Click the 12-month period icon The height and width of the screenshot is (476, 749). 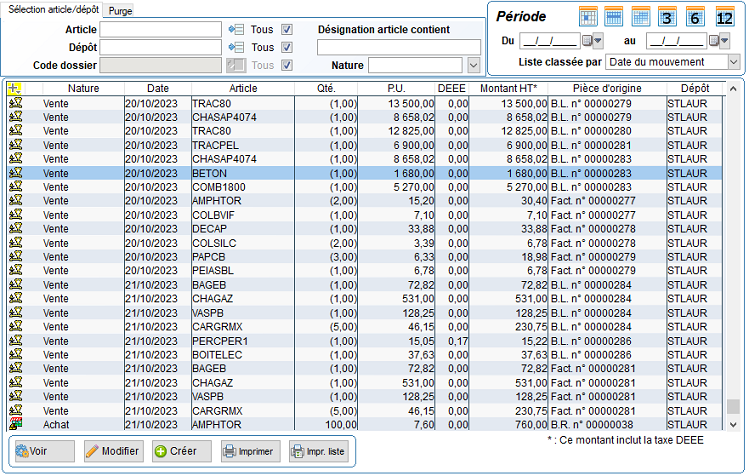point(724,16)
